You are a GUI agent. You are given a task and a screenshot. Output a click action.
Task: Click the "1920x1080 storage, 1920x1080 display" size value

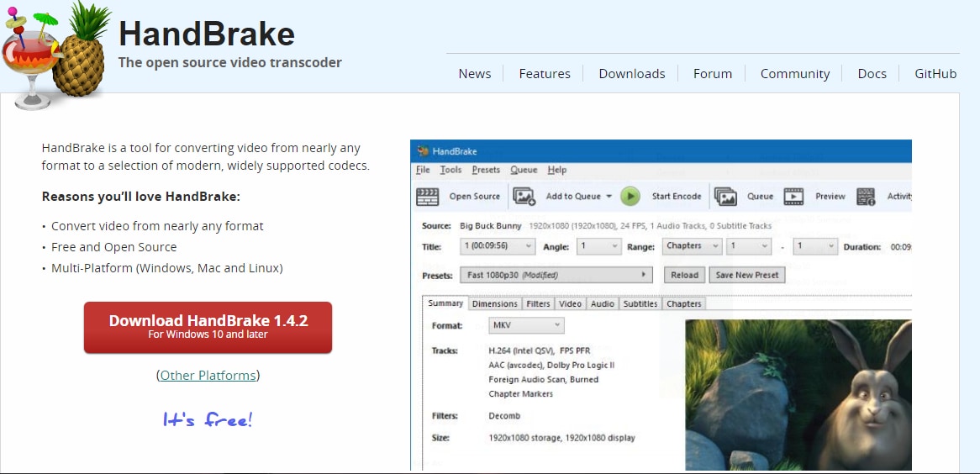(x=561, y=439)
